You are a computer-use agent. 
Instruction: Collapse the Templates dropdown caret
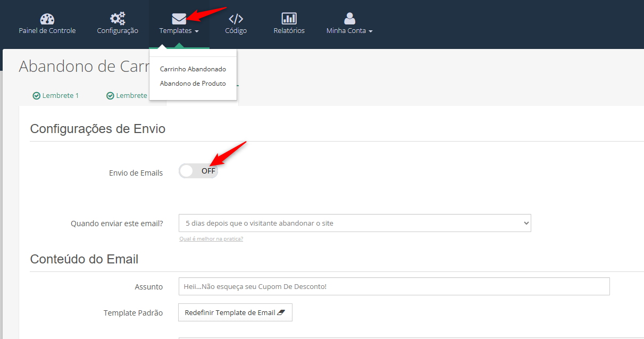(197, 31)
